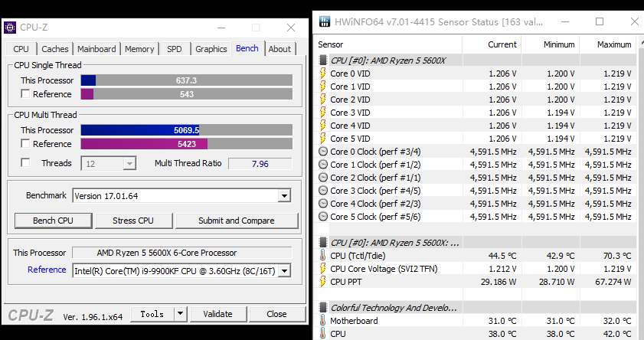Click the lightning icon beside CPU Core Voltage
Image resolution: width=644 pixels, height=340 pixels.
323,269
